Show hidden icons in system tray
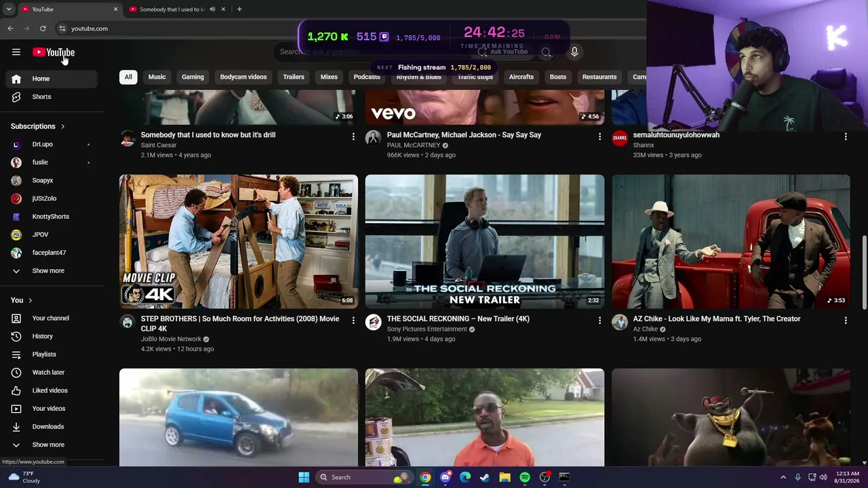The width and height of the screenshot is (868, 488). pyautogui.click(x=783, y=477)
